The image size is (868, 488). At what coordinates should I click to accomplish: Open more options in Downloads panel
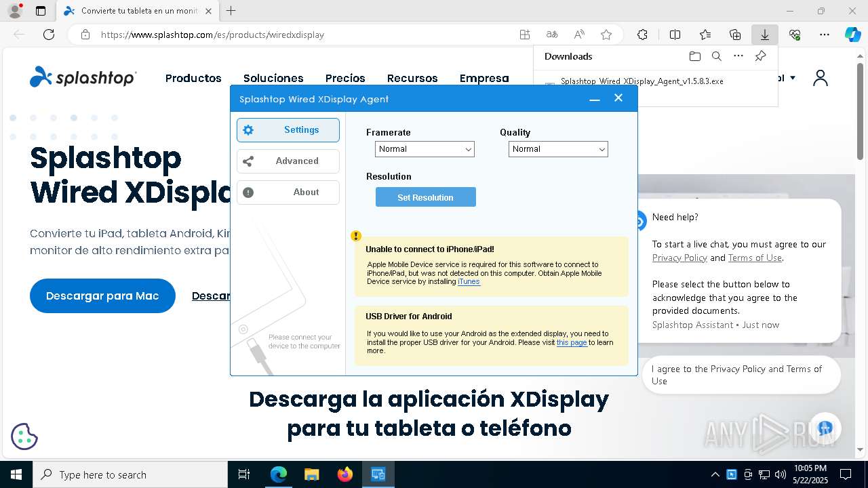738,56
